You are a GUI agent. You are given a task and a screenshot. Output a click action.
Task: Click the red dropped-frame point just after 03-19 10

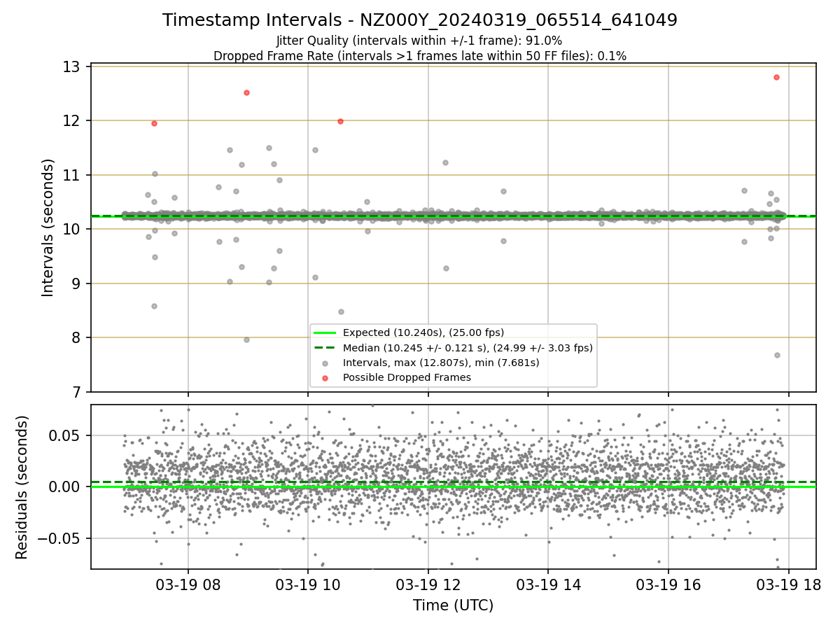pos(340,121)
